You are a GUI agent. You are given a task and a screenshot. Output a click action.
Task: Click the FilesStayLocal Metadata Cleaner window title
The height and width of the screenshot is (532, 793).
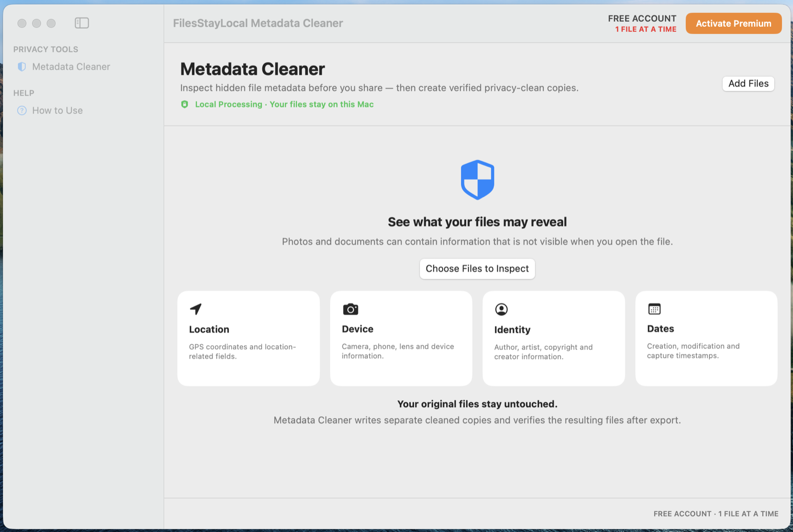tap(258, 23)
